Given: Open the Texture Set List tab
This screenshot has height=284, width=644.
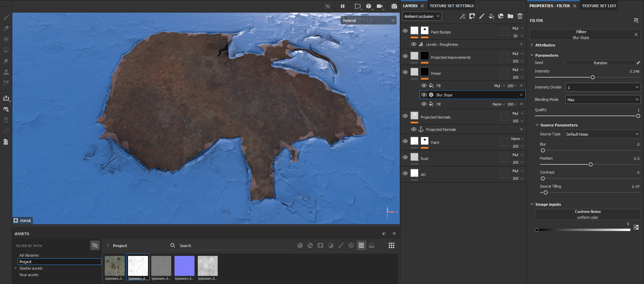Looking at the screenshot, I should coord(599,6).
